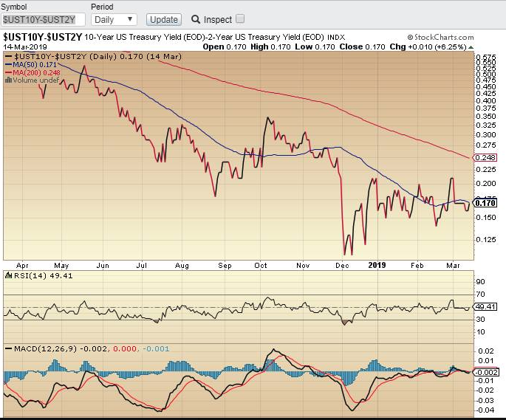Click the MA(200) 0.248 legend entry

33,72
